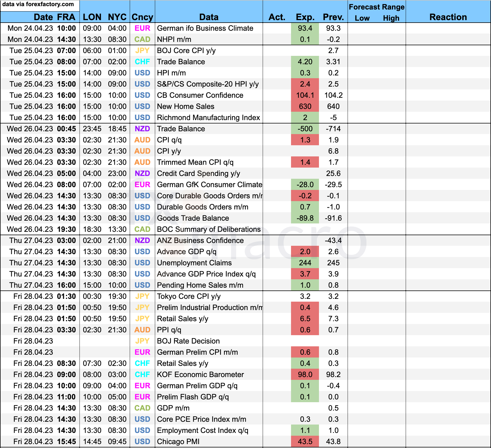Click the 'Unemployment Claims' cell
Viewport: 491px width, 448px height.
point(209,263)
